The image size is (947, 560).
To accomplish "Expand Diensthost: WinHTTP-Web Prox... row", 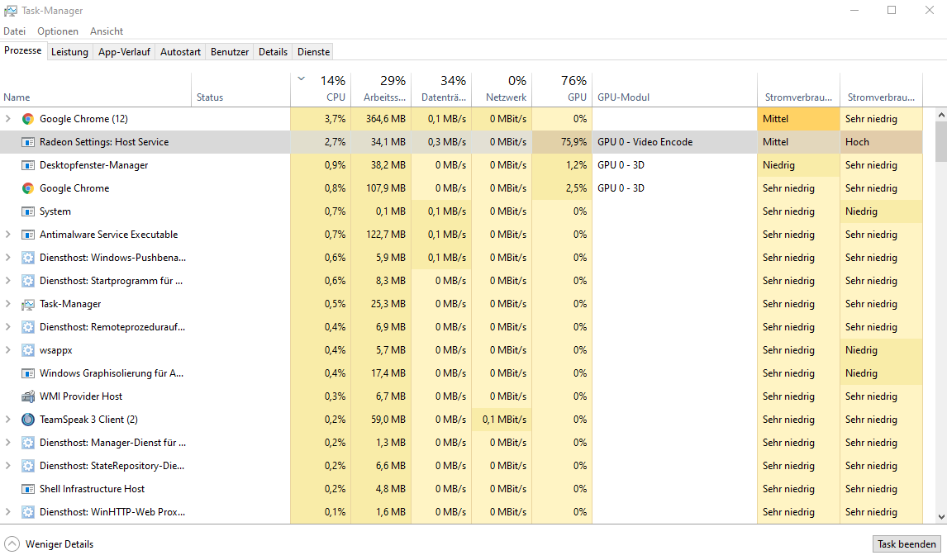I will [x=8, y=512].
